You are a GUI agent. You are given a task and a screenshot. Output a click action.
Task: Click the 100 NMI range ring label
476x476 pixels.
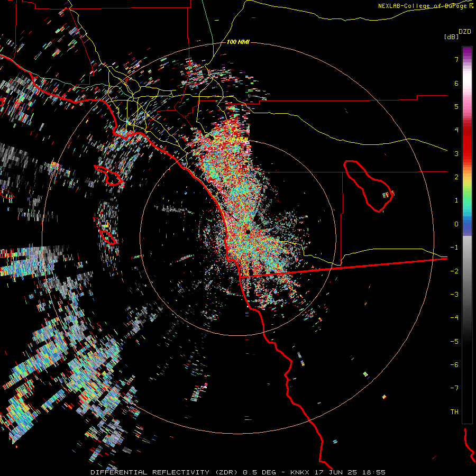coord(238,42)
